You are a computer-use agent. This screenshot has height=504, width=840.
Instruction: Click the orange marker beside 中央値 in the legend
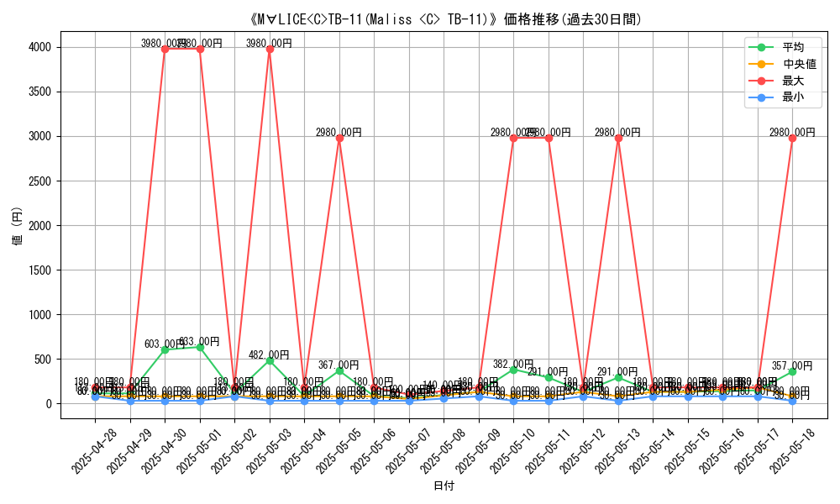[x=761, y=65]
